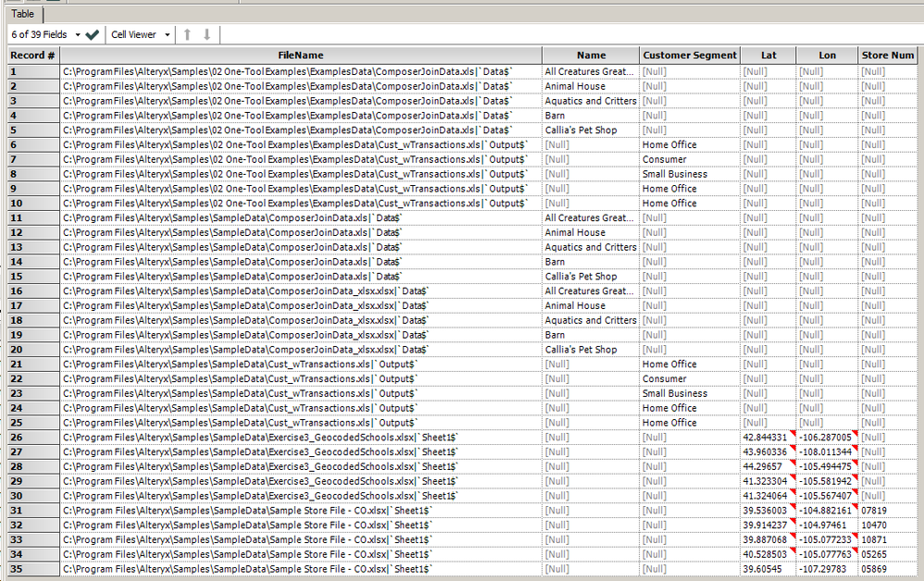Click 'Barn' Name cell in row 4
Screen dimensions: 924x581
(591, 116)
